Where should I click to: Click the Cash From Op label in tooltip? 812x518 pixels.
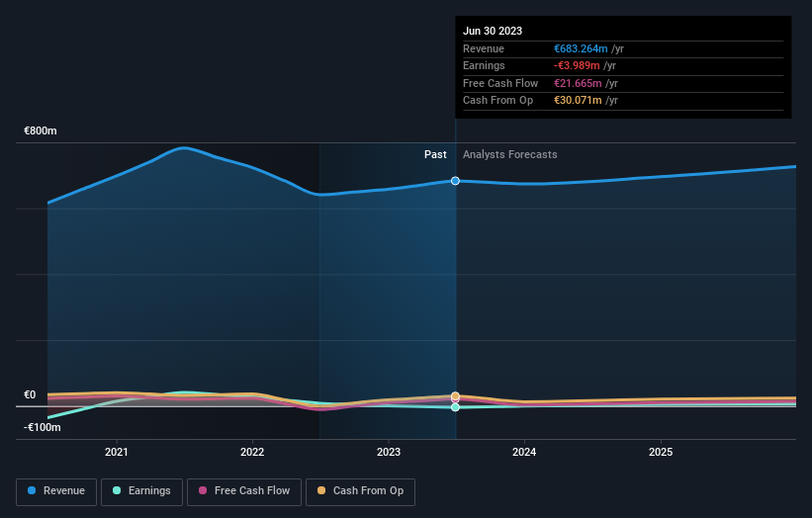click(497, 101)
